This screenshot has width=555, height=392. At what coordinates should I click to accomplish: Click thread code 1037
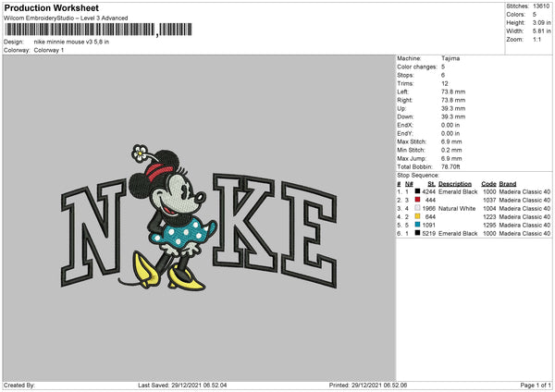(x=489, y=200)
